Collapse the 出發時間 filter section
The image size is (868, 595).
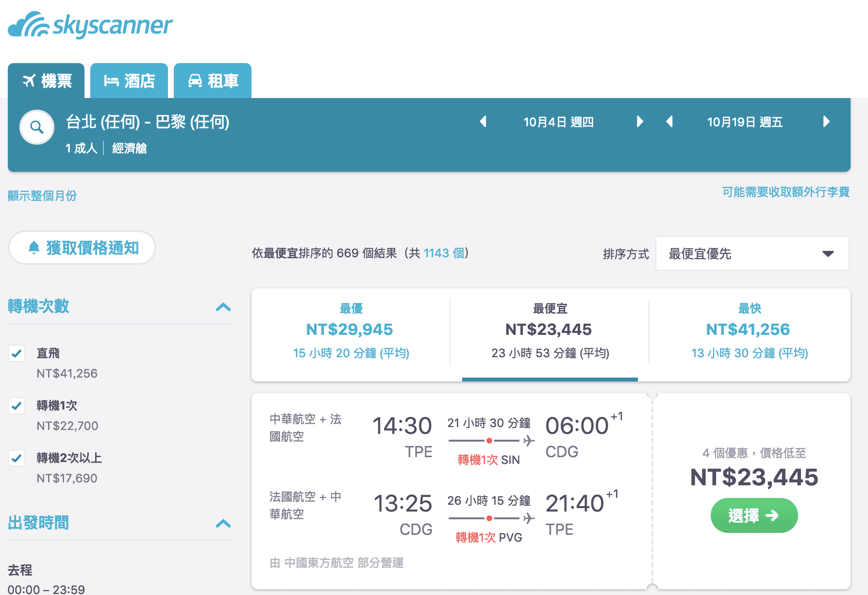223,523
